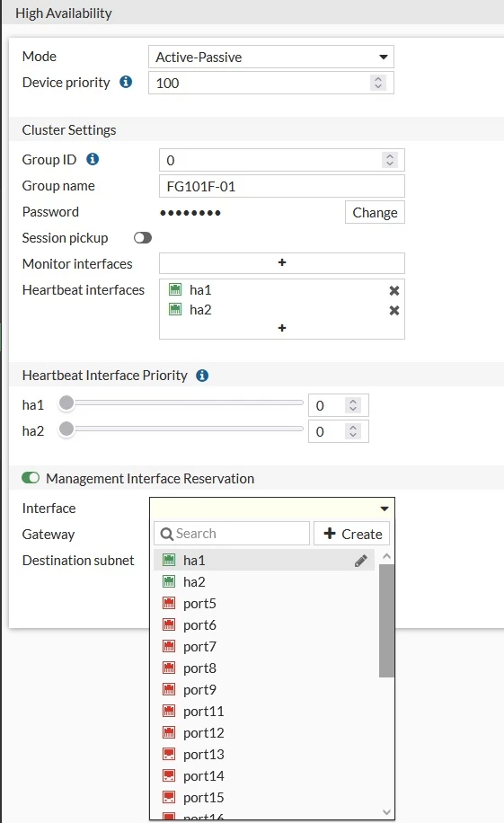Click the Search field in the interface dropdown

pos(232,534)
